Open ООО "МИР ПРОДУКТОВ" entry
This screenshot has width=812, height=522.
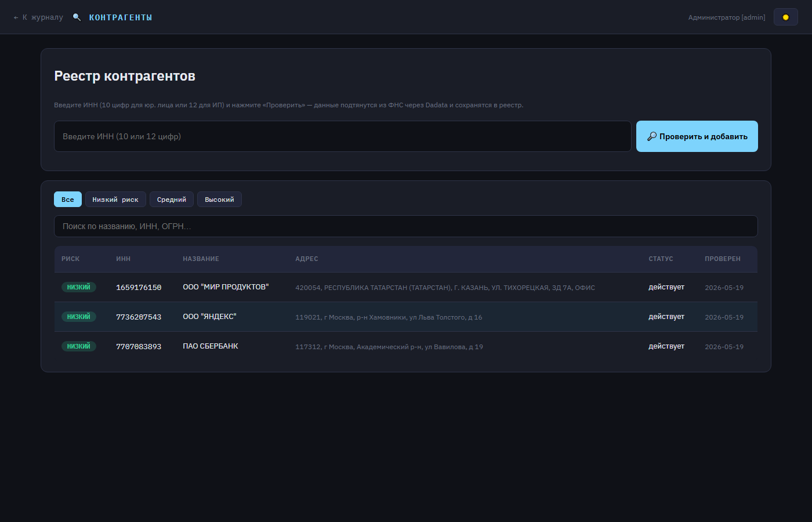226,287
